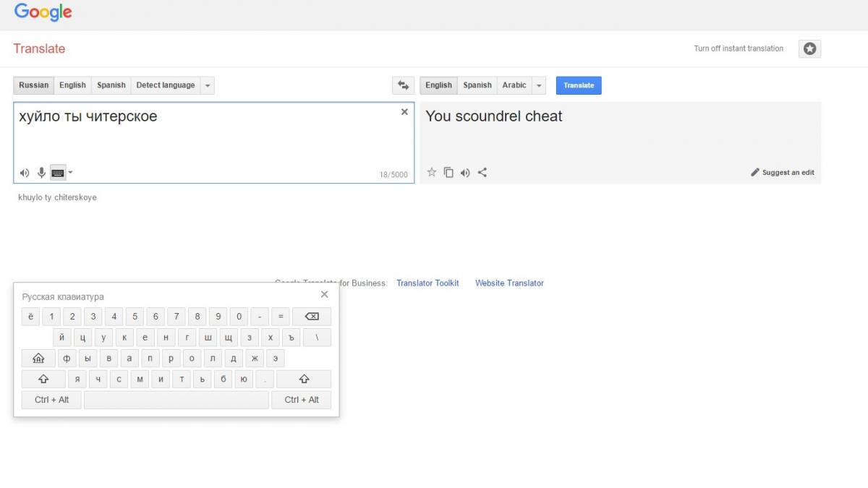Select English as target language
Viewport: 868px width, 488px height.
(438, 85)
